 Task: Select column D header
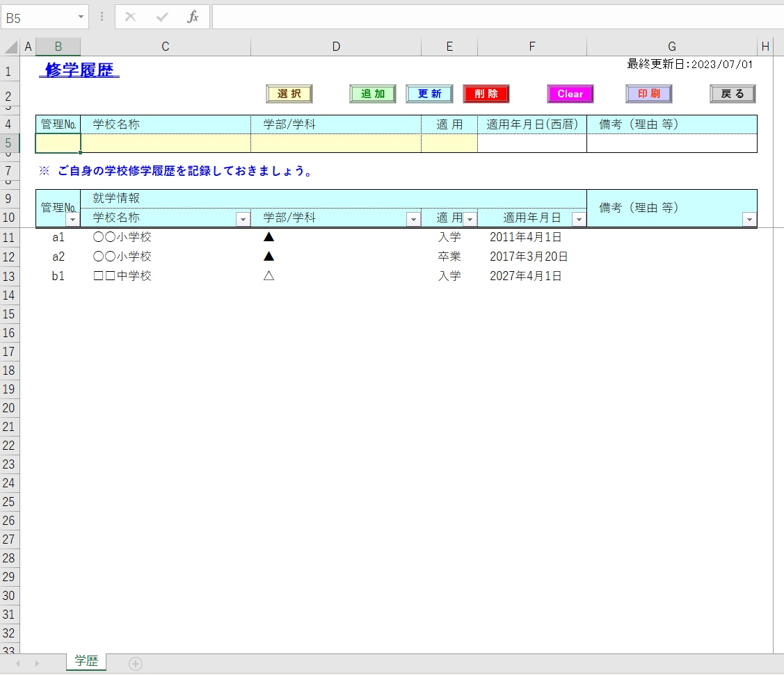(x=336, y=47)
